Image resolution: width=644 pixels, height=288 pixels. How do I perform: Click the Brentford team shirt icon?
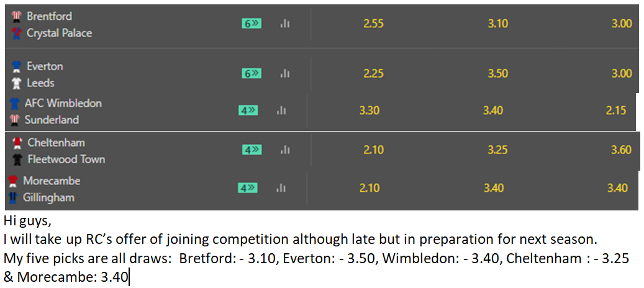(x=16, y=16)
